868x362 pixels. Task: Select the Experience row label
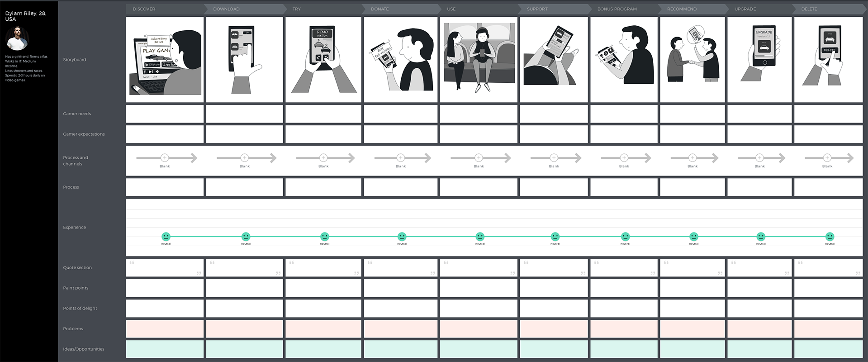point(74,227)
